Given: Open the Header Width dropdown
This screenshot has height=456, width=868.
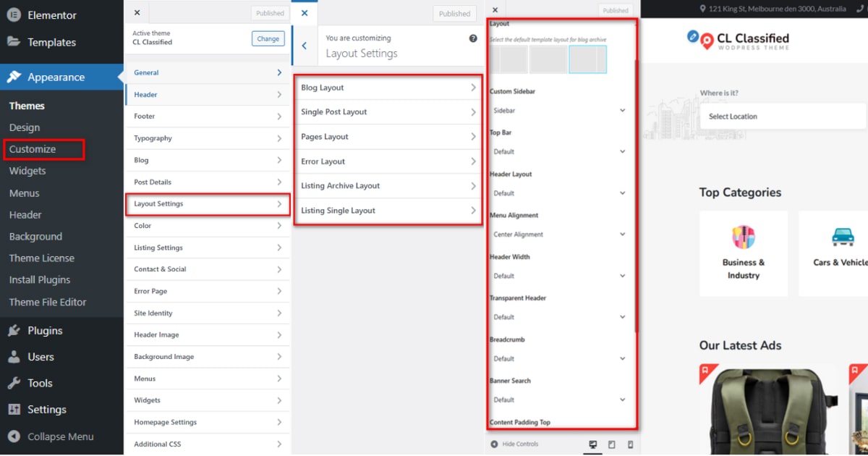Looking at the screenshot, I should (x=559, y=276).
